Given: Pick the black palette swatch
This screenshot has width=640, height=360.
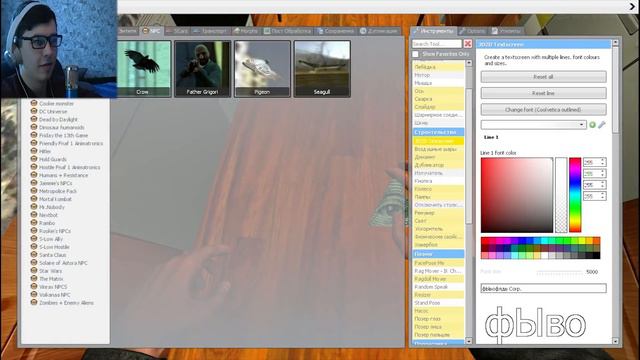Looking at the screenshot, I should [596, 256].
